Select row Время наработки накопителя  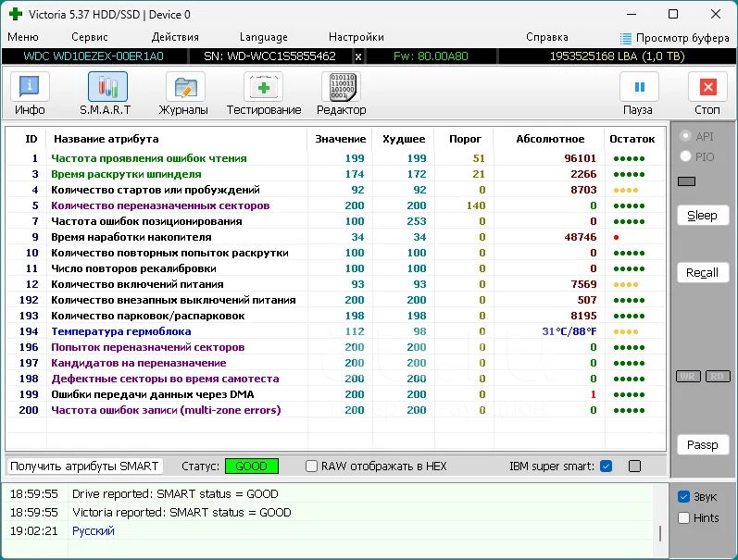coord(336,237)
